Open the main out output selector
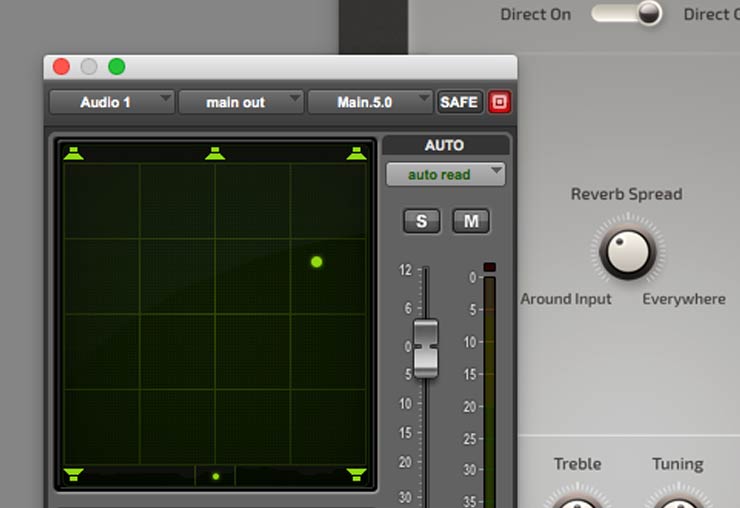This screenshot has width=740, height=508. coord(241,102)
